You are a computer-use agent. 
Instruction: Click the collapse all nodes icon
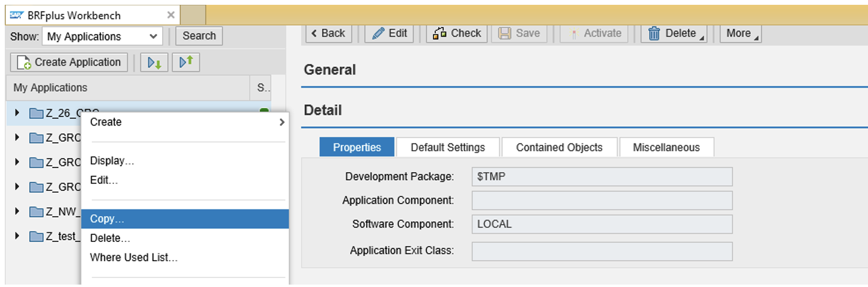coord(185,62)
